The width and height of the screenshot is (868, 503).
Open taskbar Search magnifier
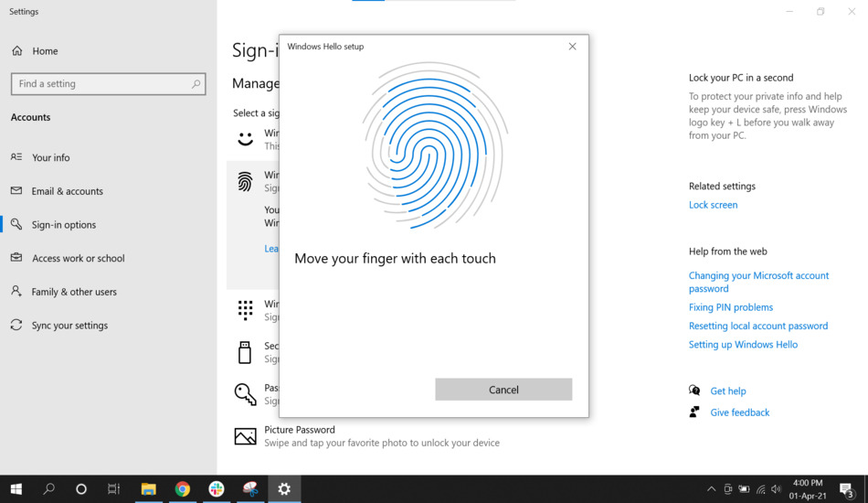(x=48, y=489)
